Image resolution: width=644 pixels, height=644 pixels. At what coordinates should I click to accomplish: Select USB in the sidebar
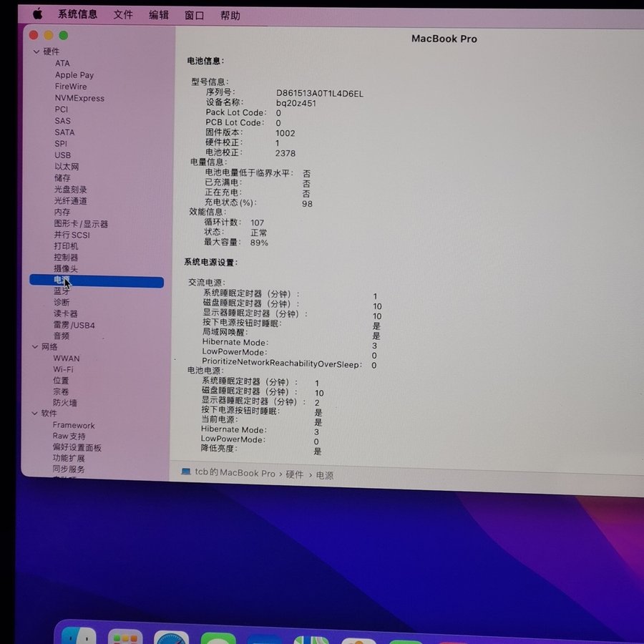point(62,155)
